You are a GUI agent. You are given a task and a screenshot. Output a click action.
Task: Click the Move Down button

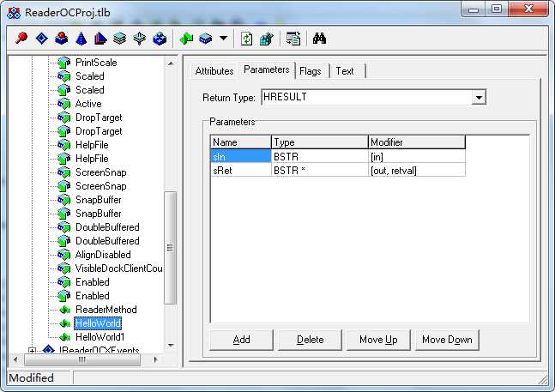coord(447,340)
